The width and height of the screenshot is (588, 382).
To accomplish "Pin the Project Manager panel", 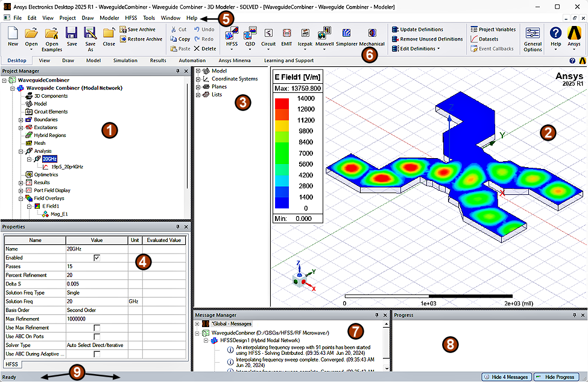I will 178,71.
